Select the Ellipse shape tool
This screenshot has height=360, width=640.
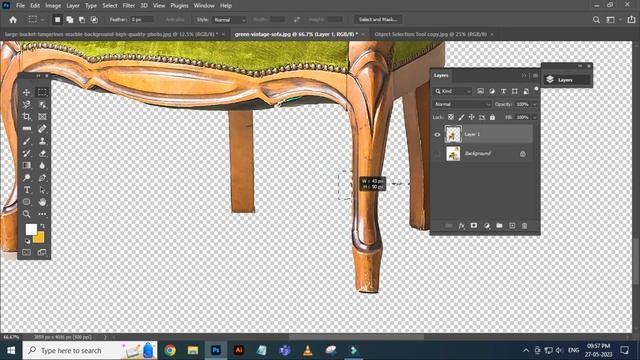point(27,202)
